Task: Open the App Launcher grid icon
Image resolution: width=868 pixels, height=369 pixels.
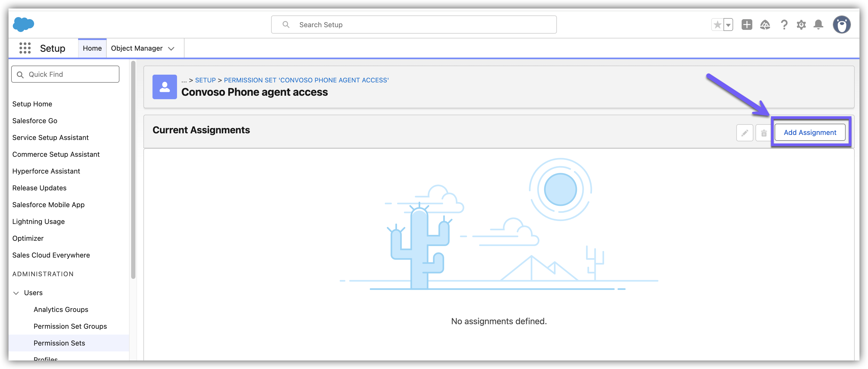Action: coord(25,48)
